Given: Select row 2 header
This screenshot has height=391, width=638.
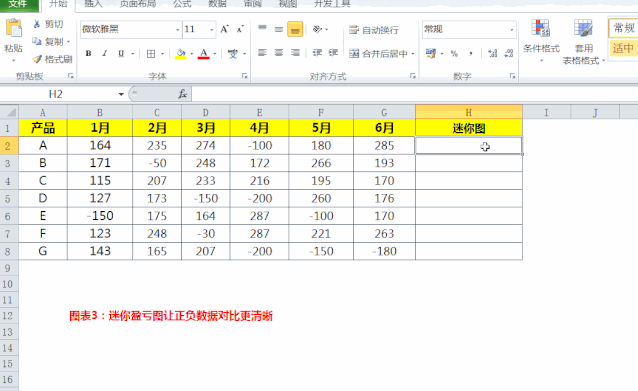Looking at the screenshot, I should pyautogui.click(x=9, y=146).
